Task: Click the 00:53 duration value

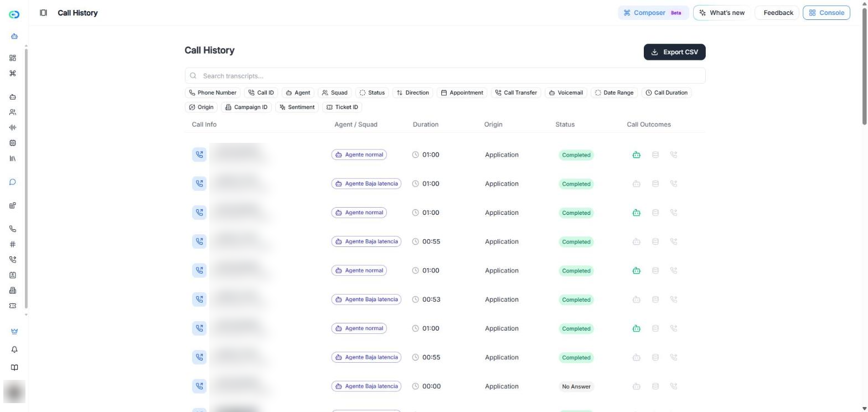Action: pos(431,300)
